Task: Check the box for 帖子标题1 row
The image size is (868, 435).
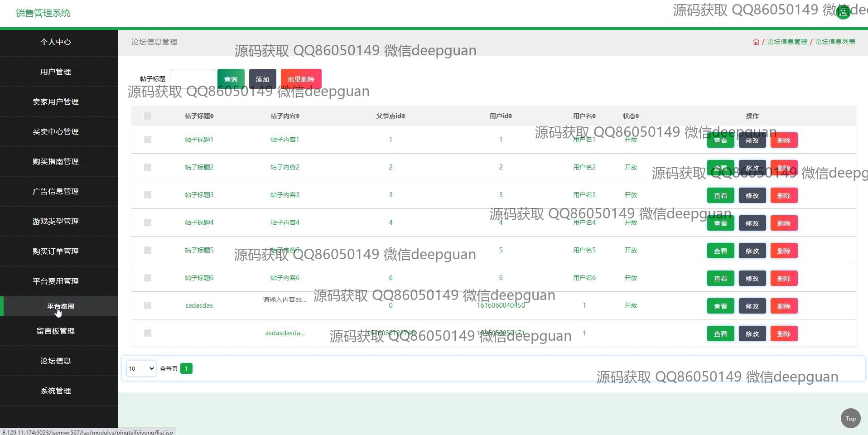Action: 148,140
